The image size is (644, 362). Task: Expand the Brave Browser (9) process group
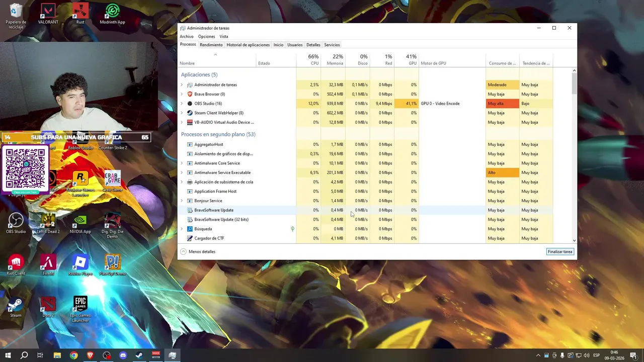[182, 94]
